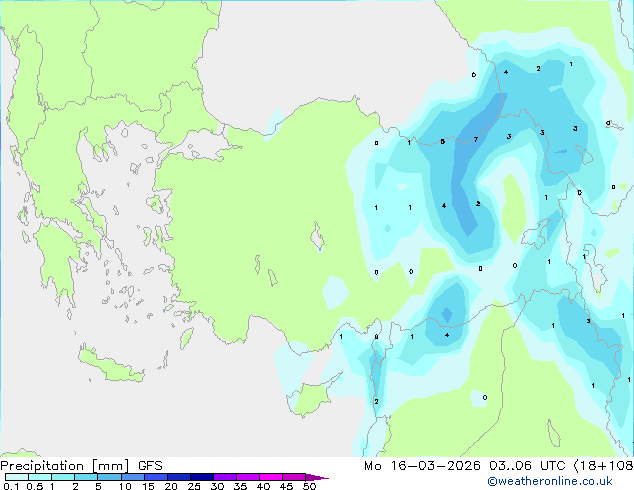Click the 25–30 mm dark navy swatch
The image size is (634, 490).
coord(201,477)
